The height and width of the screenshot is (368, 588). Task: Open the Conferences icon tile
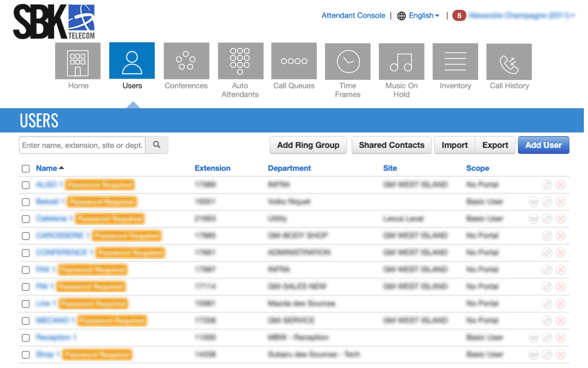coord(186,61)
